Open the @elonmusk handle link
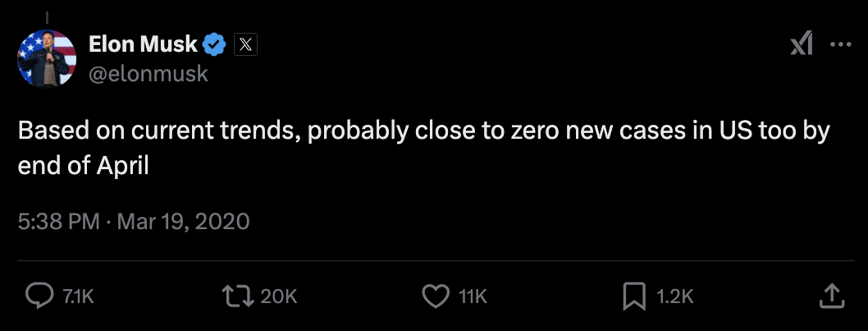This screenshot has height=331, width=868. tap(148, 73)
